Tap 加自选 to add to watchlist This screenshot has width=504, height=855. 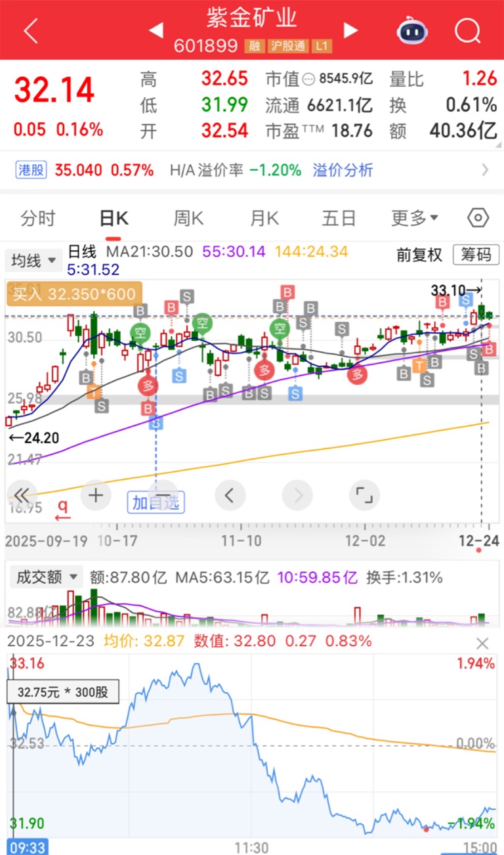coord(156,503)
